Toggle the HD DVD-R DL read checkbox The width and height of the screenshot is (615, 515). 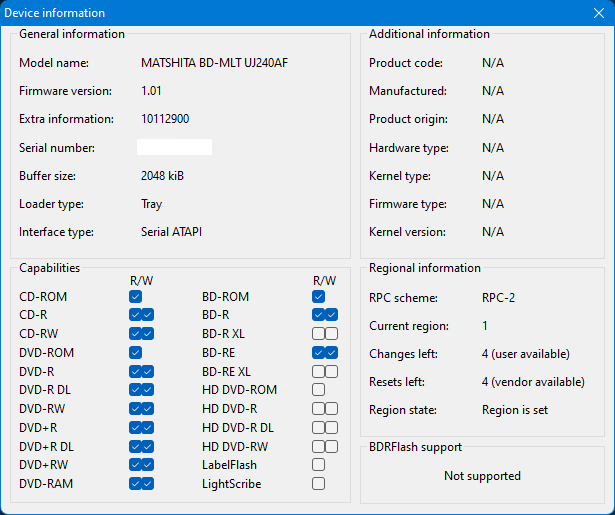tap(318, 428)
